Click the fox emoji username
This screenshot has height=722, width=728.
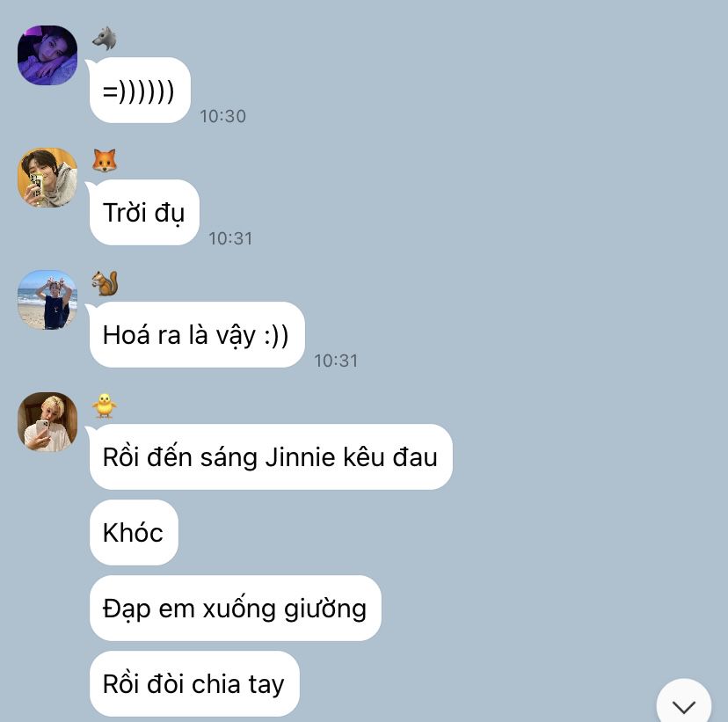click(105, 161)
